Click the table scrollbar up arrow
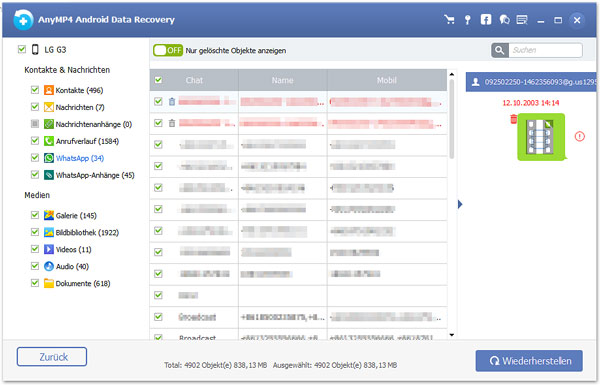The height and width of the screenshot is (385, 600). 452,74
